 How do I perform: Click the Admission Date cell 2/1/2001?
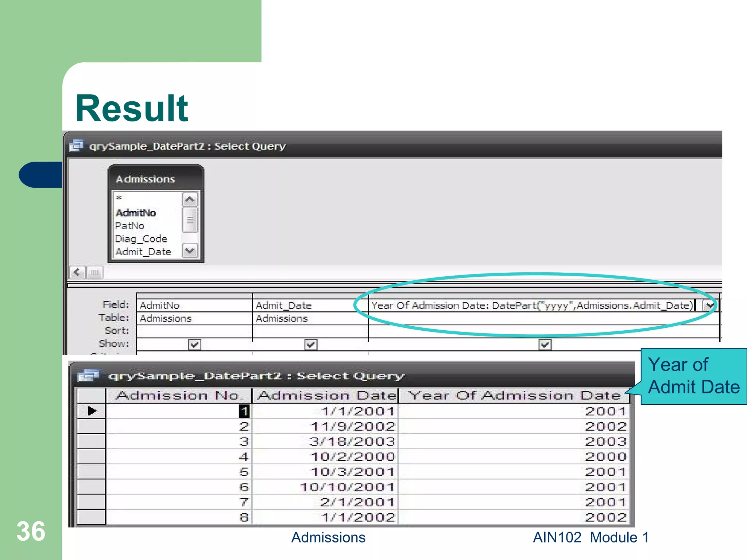325,502
